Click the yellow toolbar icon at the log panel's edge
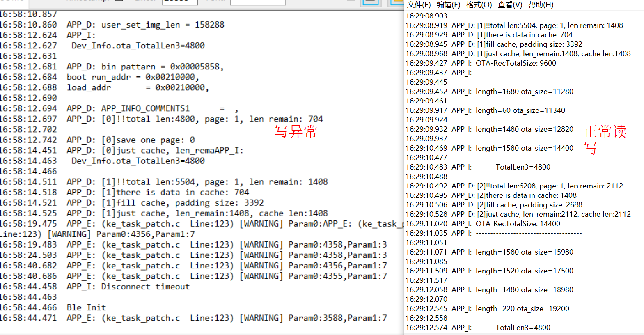 397,2
